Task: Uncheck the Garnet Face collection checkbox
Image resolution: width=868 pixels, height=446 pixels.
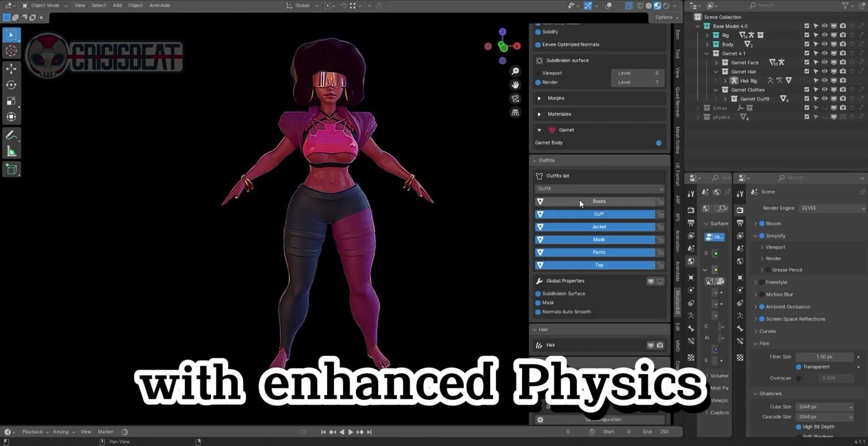Action: 807,63
